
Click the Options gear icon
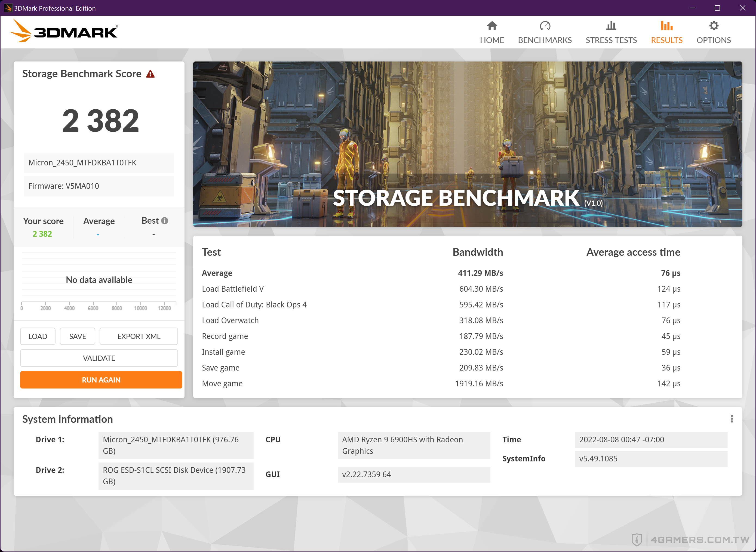(x=714, y=26)
